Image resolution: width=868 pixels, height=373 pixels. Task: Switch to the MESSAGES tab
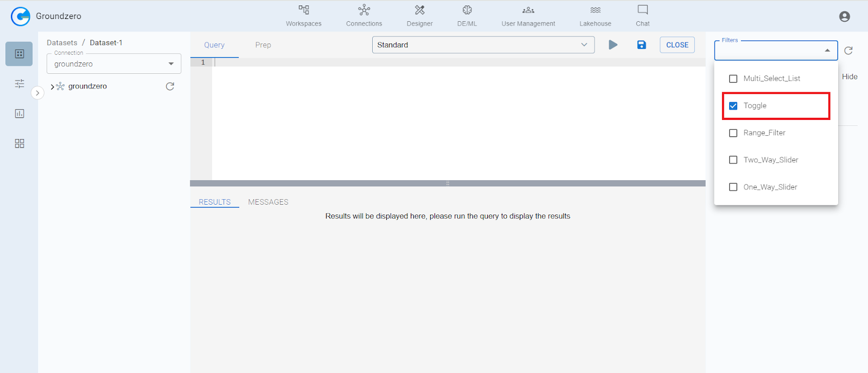point(268,202)
